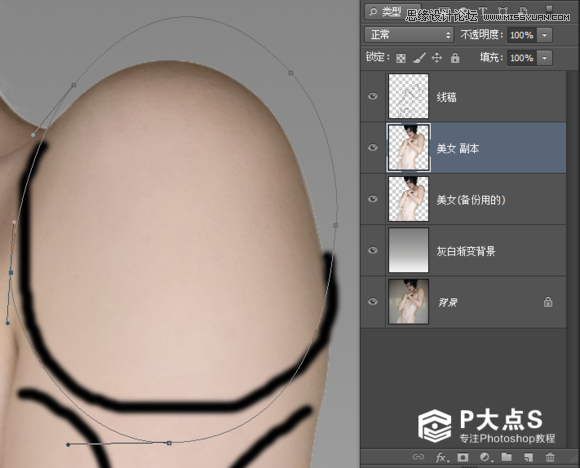Screen dimensions: 580x468
Task: Hide the 美女(备份用的) layer
Action: pos(373,199)
